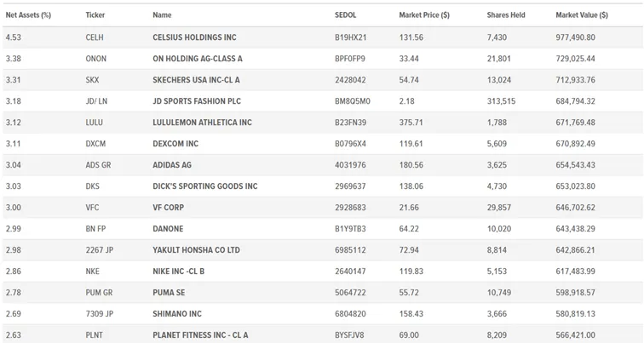Click market value 646,702.62
Screen dimensions: 644x343
[575, 208]
